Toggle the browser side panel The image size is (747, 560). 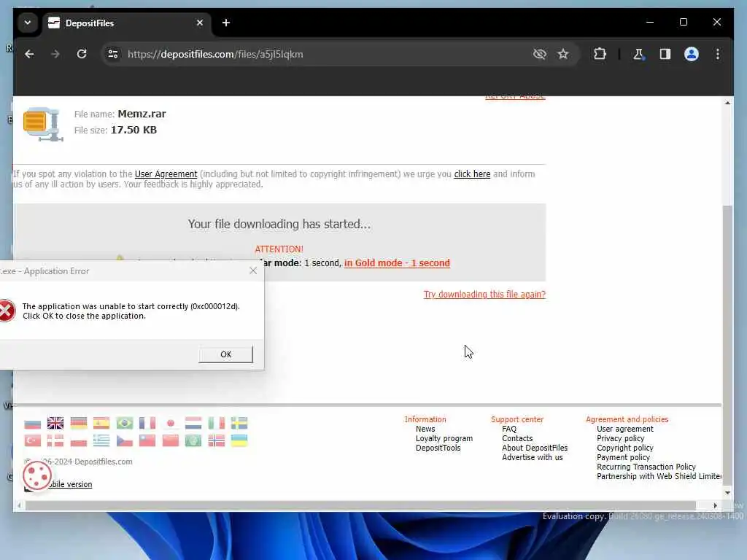(665, 54)
